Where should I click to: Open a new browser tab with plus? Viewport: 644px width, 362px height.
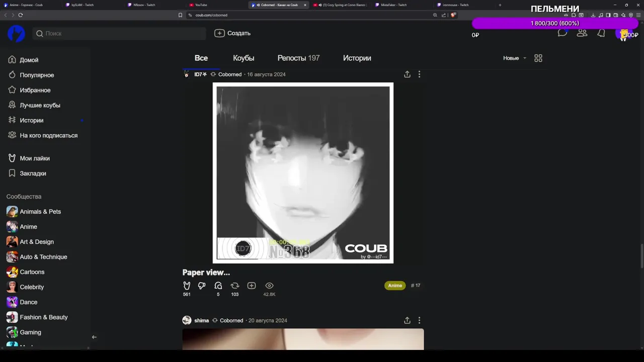click(x=500, y=5)
